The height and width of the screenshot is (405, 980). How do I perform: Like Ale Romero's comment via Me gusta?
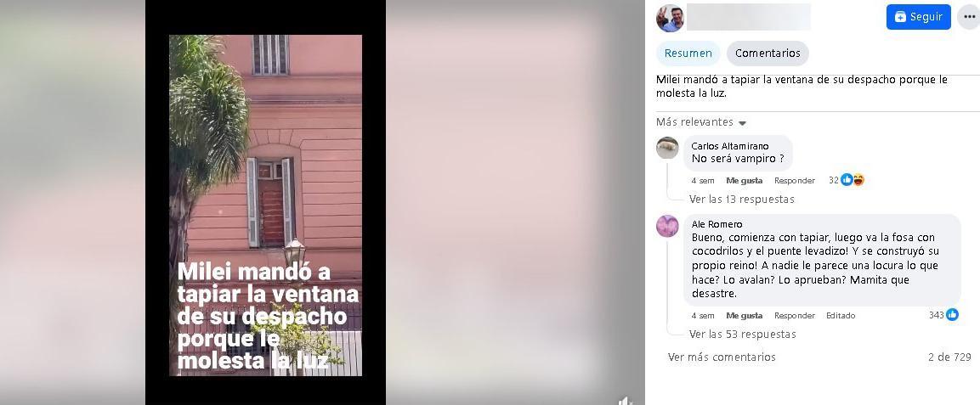pyautogui.click(x=745, y=316)
